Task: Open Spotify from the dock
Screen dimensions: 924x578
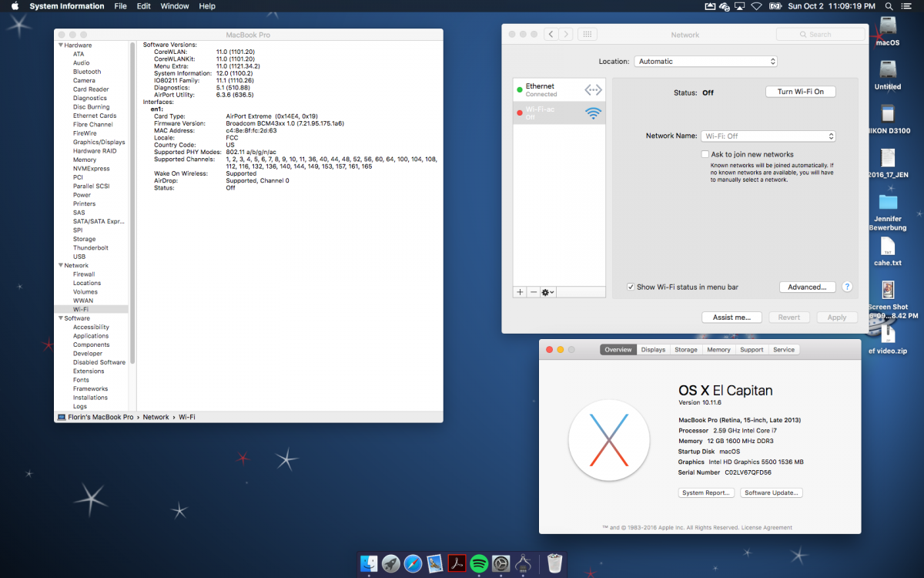Action: tap(479, 563)
